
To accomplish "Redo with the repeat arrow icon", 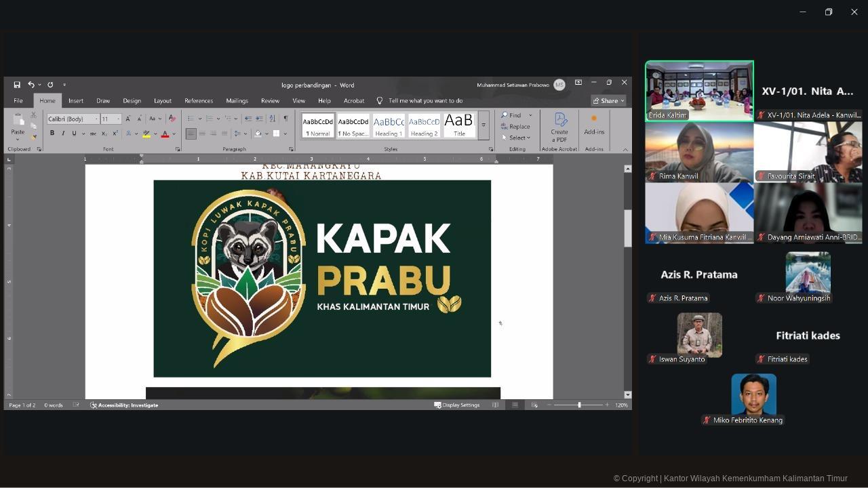I will (50, 85).
